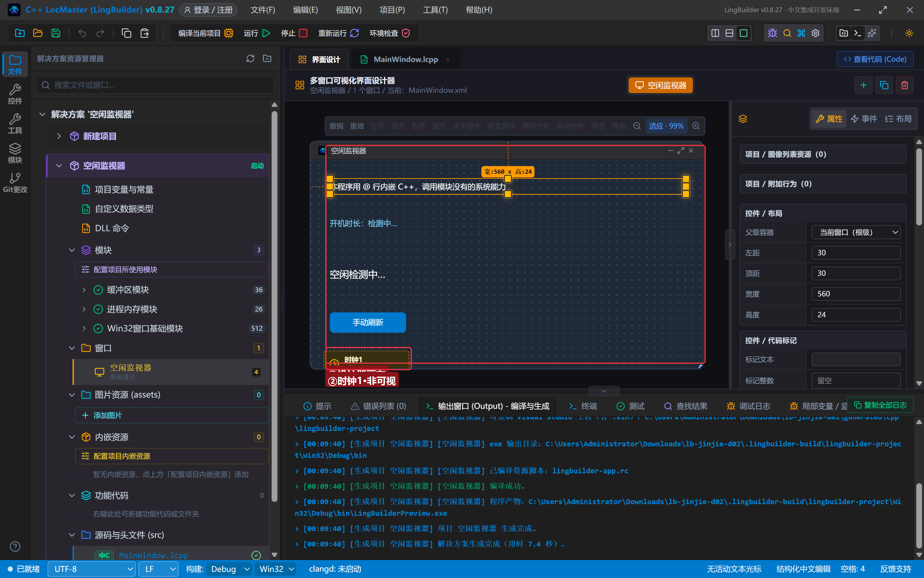Click the new project icon in toolbar
Screen dimensions: 924x578
tap(20, 33)
